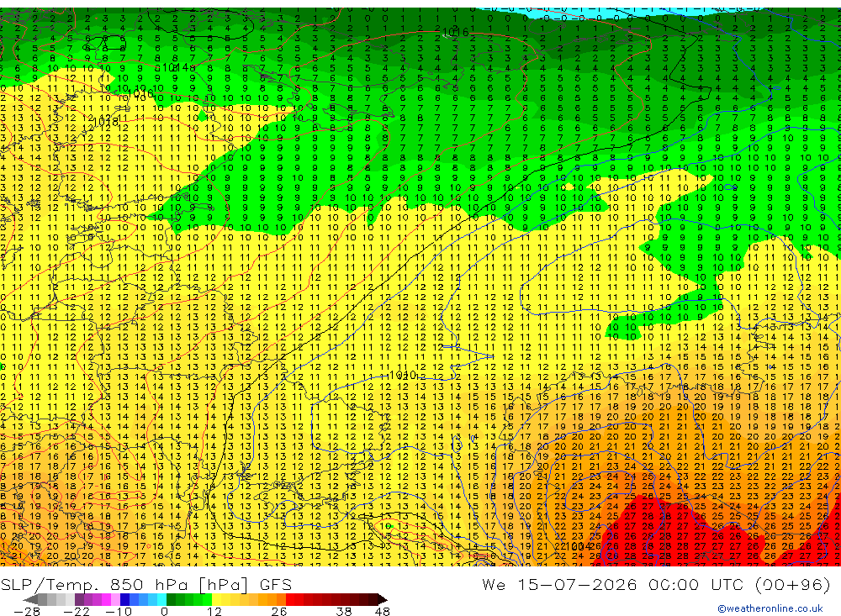Click the SLP/Temp. 850 hPa GFS map title
Screen dimensions: 841x616
pyautogui.click(x=146, y=584)
